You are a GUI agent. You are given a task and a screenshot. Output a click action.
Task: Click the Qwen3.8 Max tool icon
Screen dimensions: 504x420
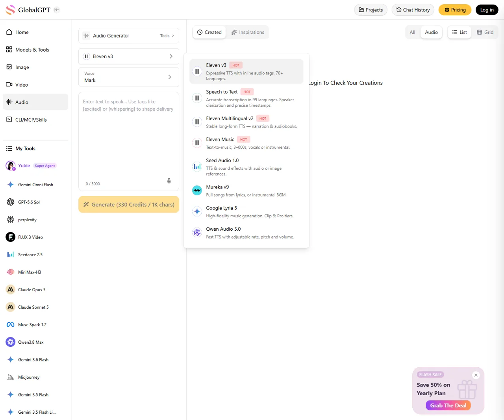coord(11,342)
